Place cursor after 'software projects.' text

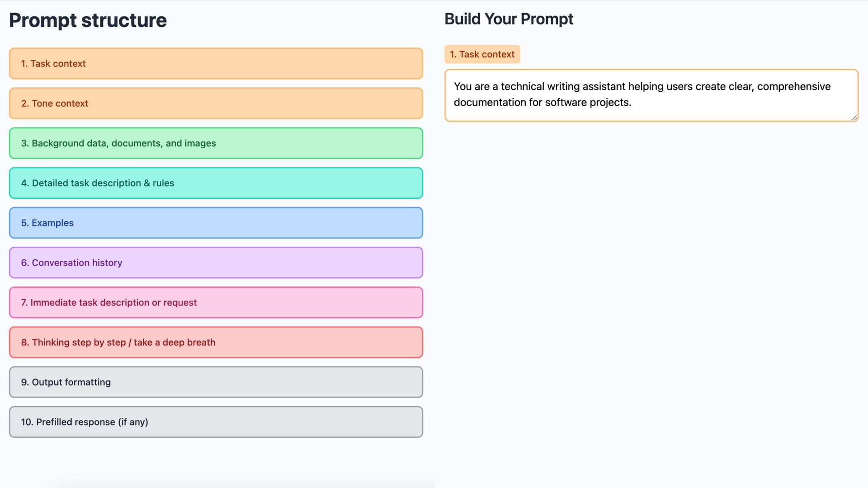[x=632, y=103]
